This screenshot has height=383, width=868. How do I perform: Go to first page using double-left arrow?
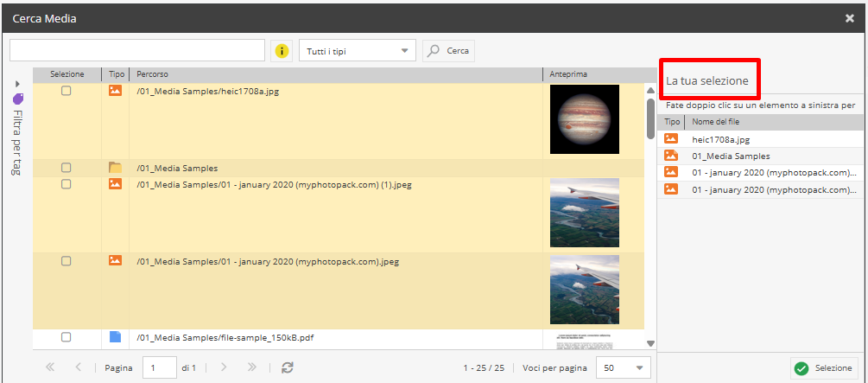coord(50,367)
